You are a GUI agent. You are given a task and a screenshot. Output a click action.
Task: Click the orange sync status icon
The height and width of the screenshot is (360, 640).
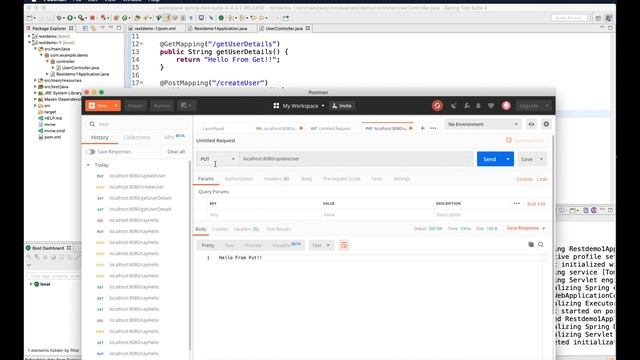point(437,106)
